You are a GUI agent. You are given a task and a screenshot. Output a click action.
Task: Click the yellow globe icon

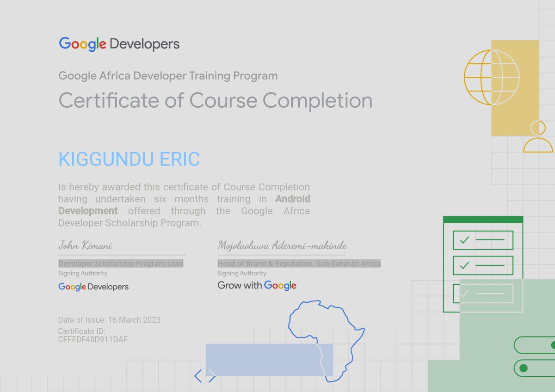pyautogui.click(x=492, y=77)
